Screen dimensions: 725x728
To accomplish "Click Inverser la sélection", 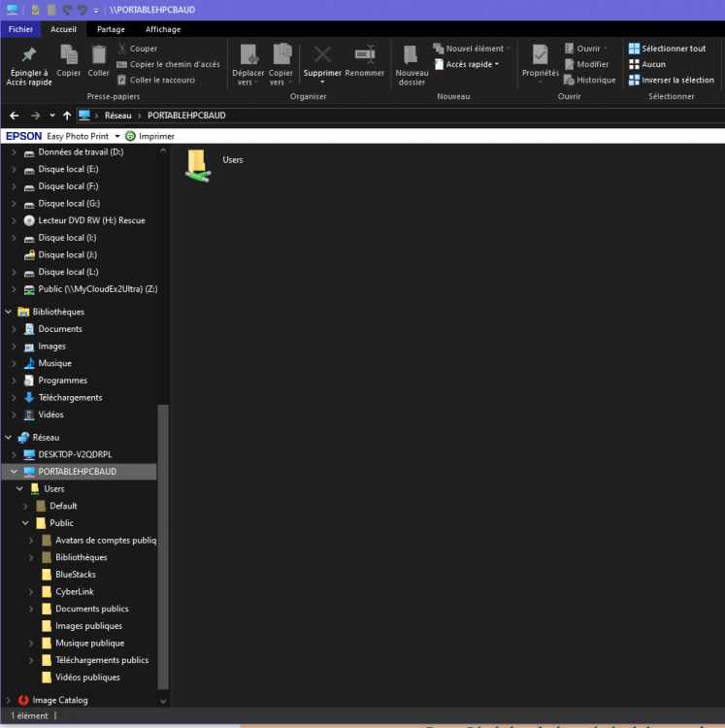I will 672,80.
